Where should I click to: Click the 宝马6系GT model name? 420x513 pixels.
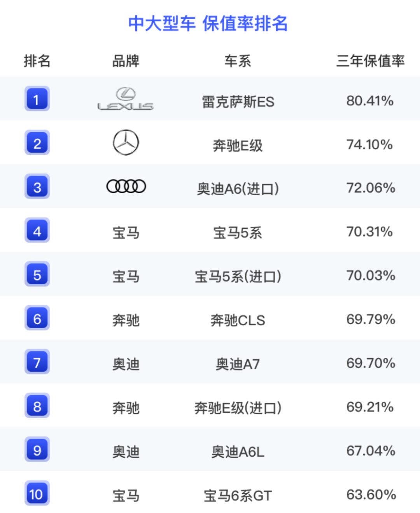(x=238, y=495)
